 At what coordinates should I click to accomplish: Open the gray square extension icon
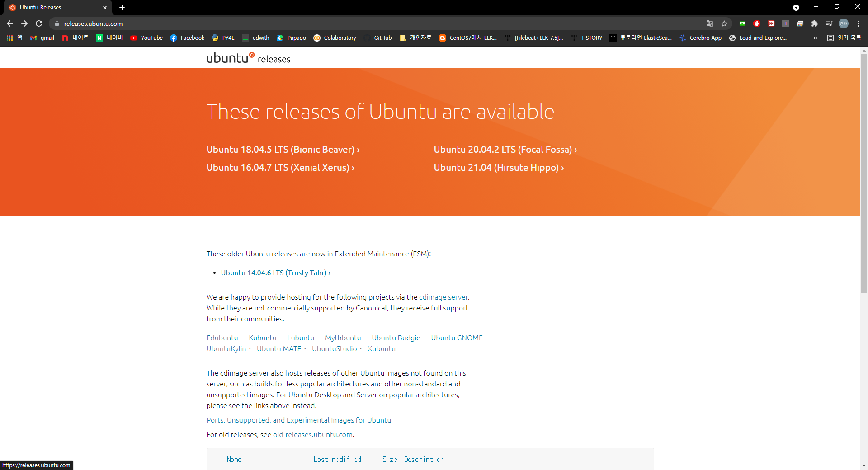point(786,23)
